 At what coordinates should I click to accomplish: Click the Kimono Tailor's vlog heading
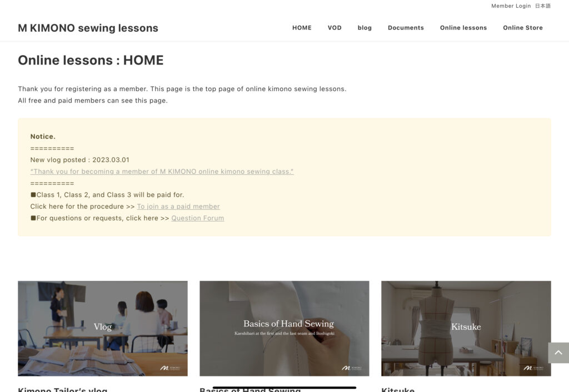tap(63, 389)
